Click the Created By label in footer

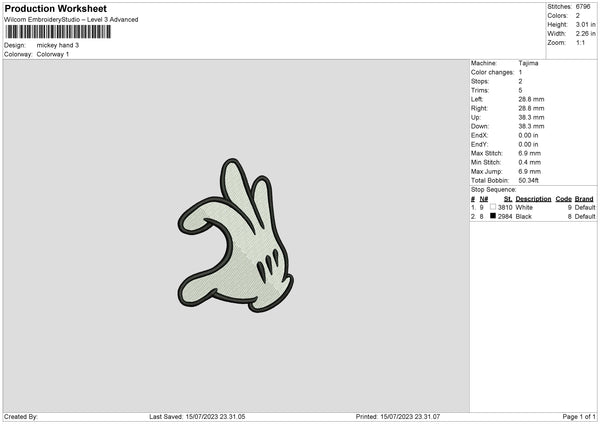(x=21, y=417)
